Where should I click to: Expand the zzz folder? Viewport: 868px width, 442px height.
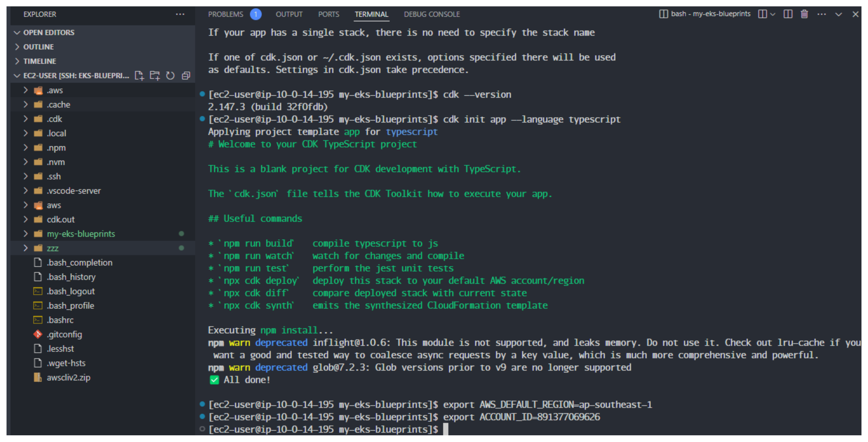[102, 248]
